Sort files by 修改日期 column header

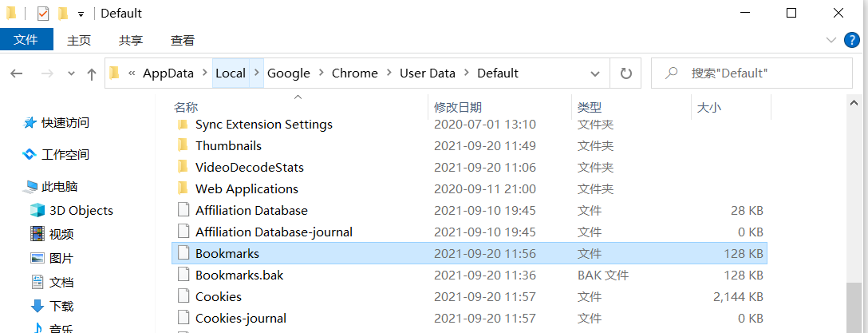[458, 107]
